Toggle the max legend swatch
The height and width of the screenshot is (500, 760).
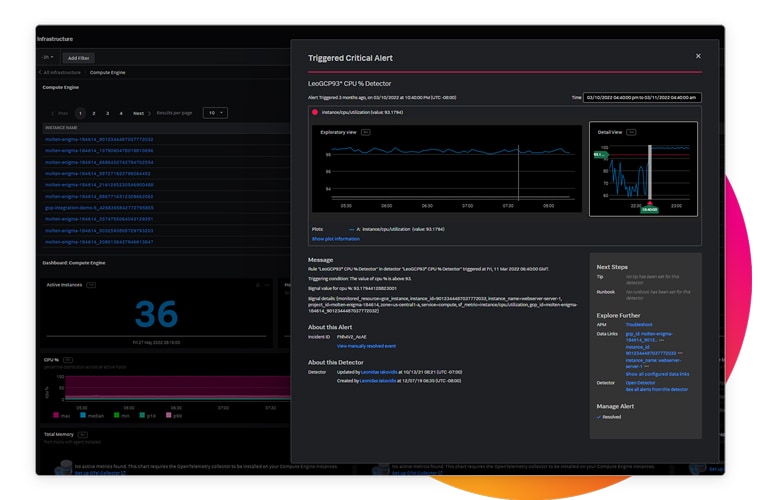click(56, 415)
